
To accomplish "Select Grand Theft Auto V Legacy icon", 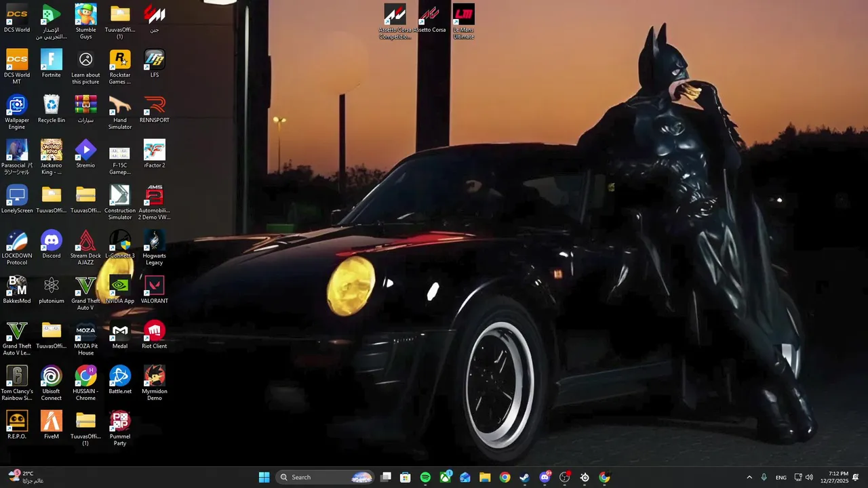I will point(17,338).
